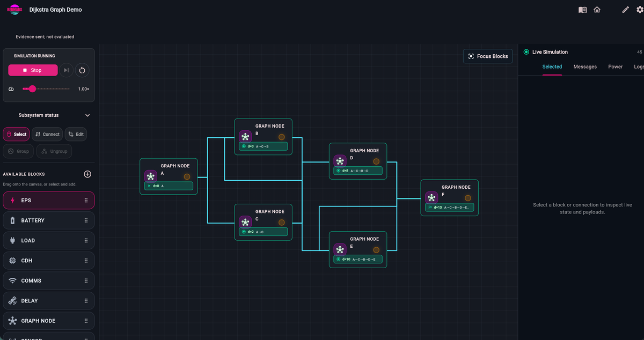Stop the running simulation
The image size is (644, 340).
click(33, 70)
